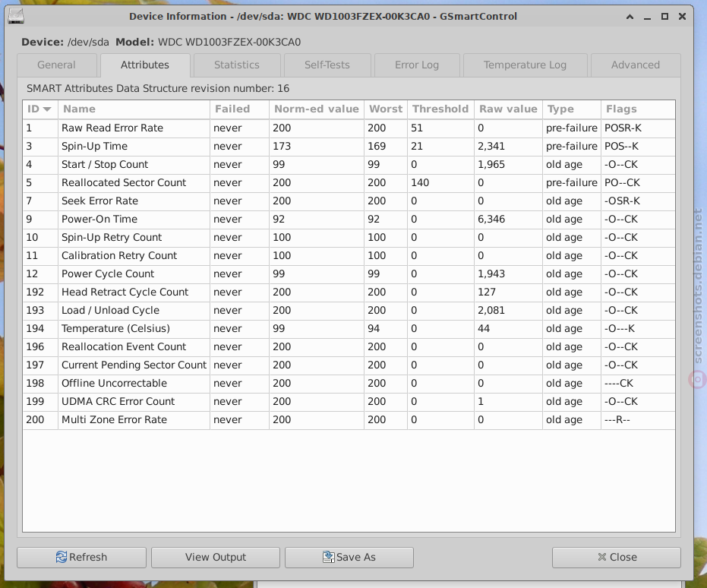707x588 pixels.
Task: Click the Seek Error Rate row
Action: point(349,201)
